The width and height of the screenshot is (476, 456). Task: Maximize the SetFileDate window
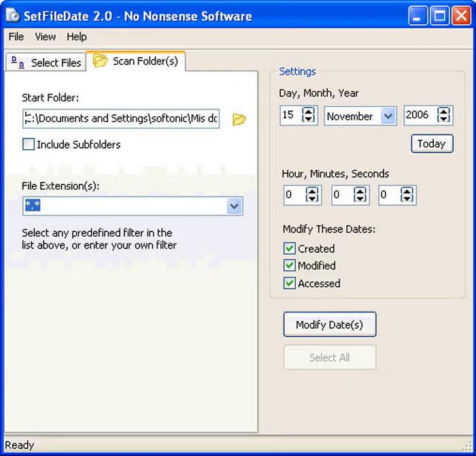[x=439, y=15]
